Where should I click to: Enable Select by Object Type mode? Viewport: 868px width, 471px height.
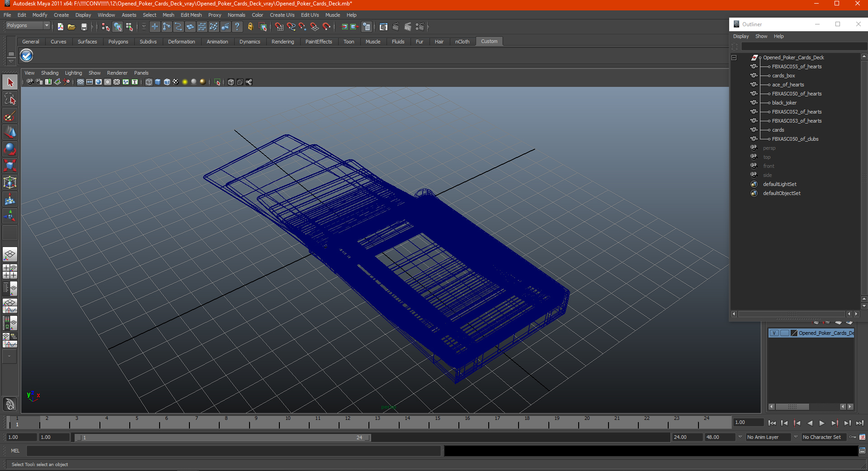[x=118, y=27]
